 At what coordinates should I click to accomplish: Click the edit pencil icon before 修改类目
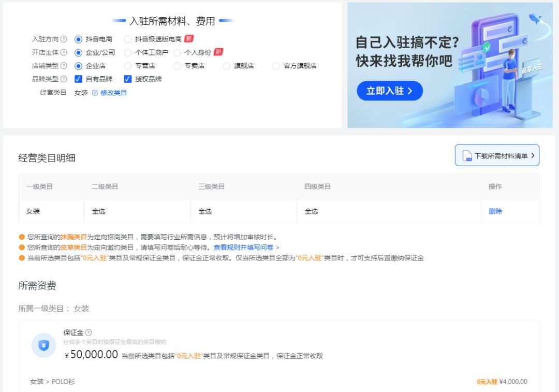[x=95, y=92]
